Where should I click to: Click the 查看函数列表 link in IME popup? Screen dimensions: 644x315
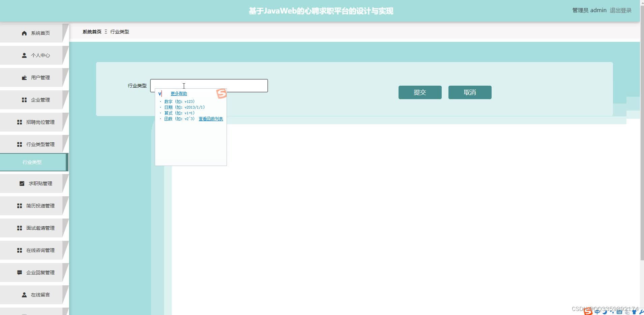pos(211,119)
